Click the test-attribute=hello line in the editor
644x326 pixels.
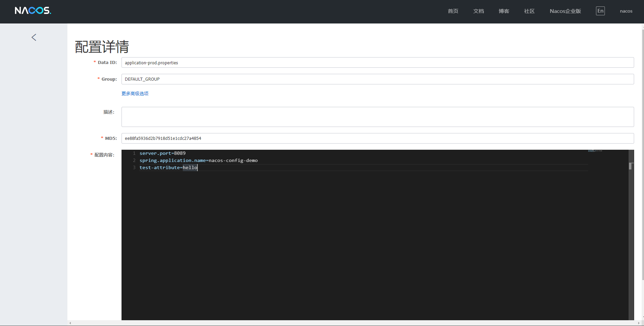[x=168, y=167]
